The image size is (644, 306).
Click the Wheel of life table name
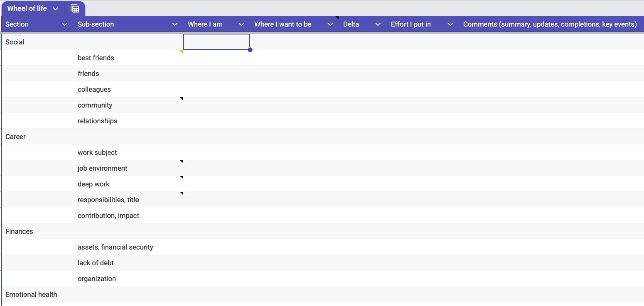pyautogui.click(x=27, y=8)
